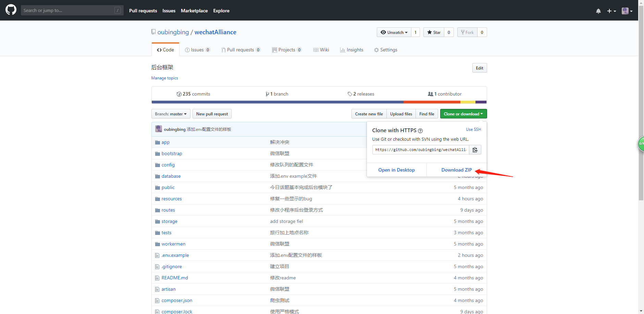
Task: Click the repository book icon
Action: click(x=153, y=32)
